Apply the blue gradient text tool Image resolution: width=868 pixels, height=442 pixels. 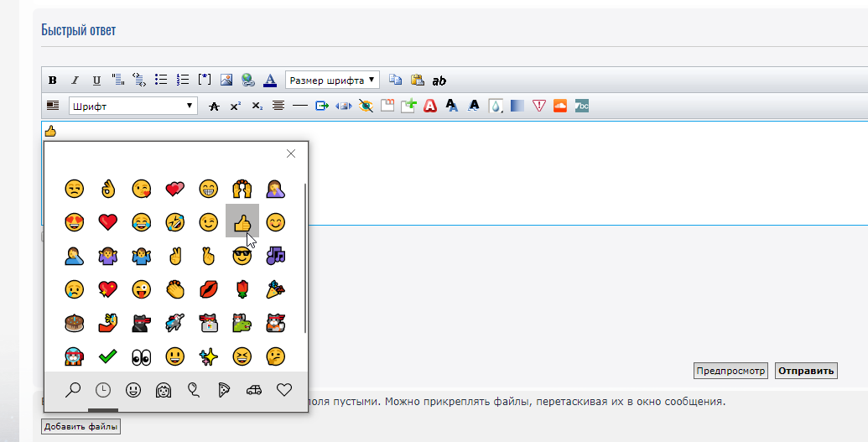[x=517, y=105]
